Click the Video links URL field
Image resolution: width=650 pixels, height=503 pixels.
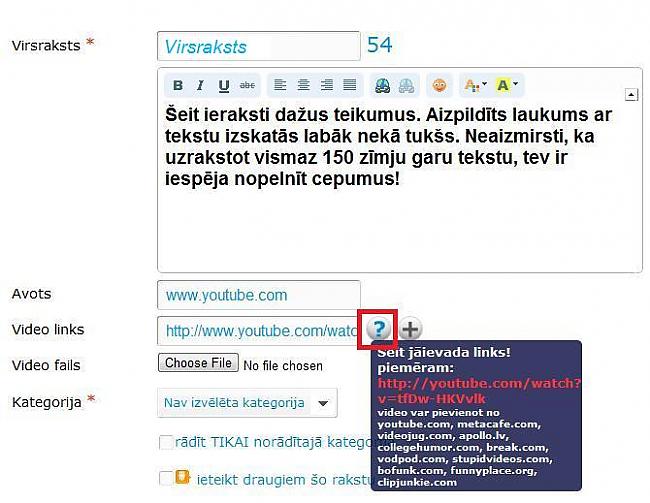(x=258, y=330)
